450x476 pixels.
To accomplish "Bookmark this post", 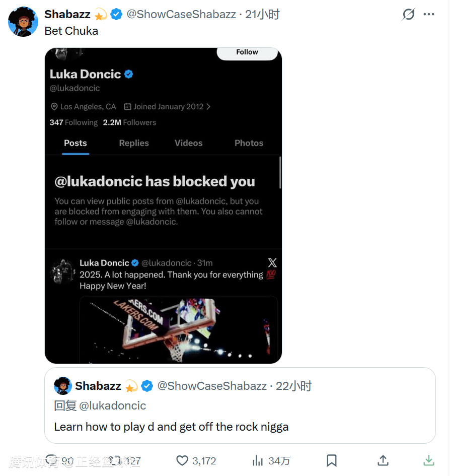I will click(332, 460).
